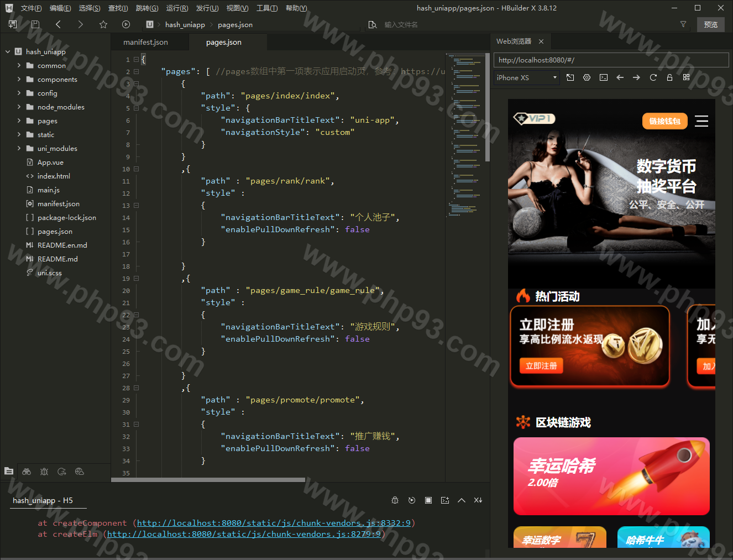Image resolution: width=733 pixels, height=560 pixels.
Task: Toggle the lock icon in browser toolbar
Action: click(x=669, y=77)
